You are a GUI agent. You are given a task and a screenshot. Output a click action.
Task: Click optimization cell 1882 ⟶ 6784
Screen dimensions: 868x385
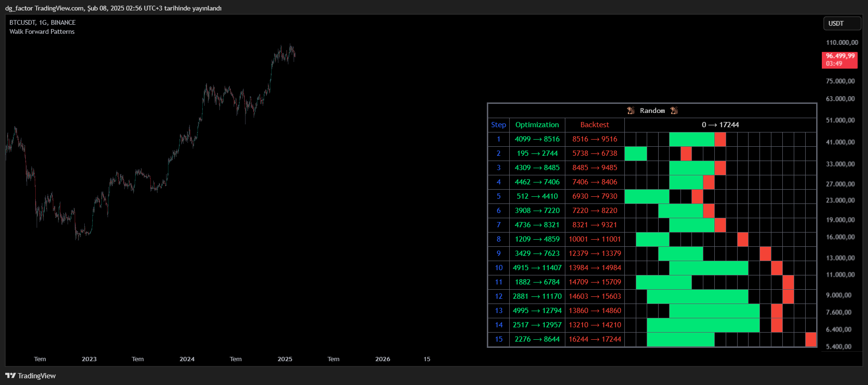537,282
